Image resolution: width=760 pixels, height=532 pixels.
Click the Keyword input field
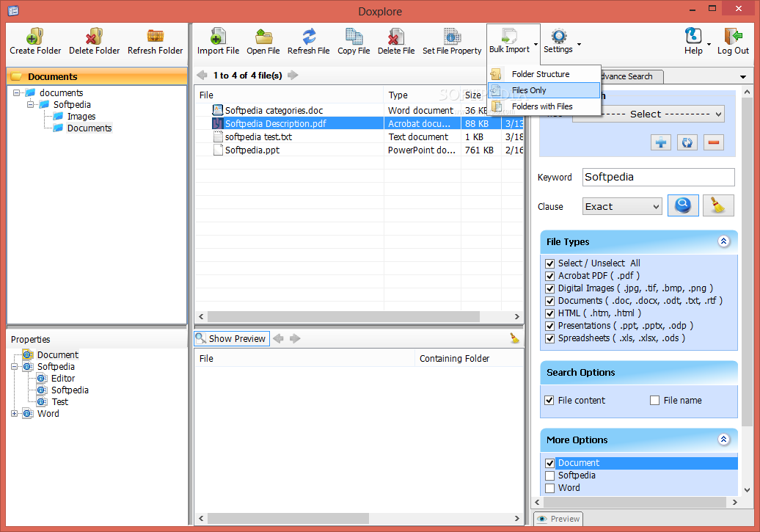(658, 177)
